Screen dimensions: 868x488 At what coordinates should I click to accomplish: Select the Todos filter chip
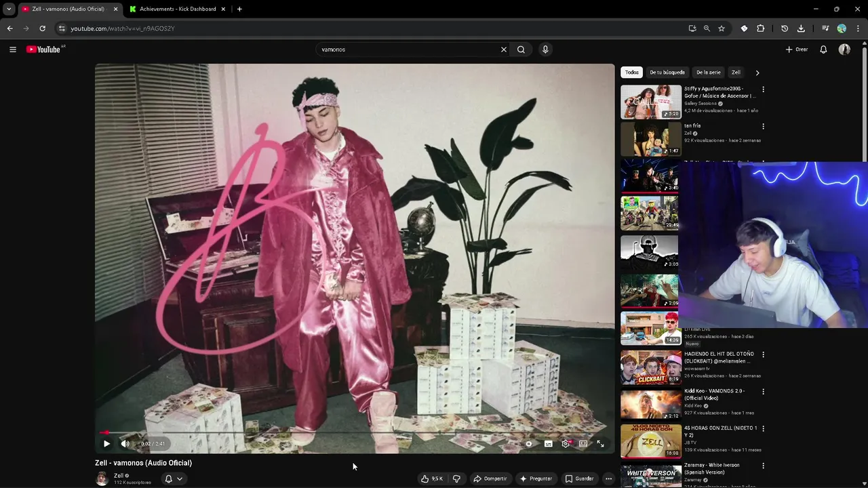[632, 73]
